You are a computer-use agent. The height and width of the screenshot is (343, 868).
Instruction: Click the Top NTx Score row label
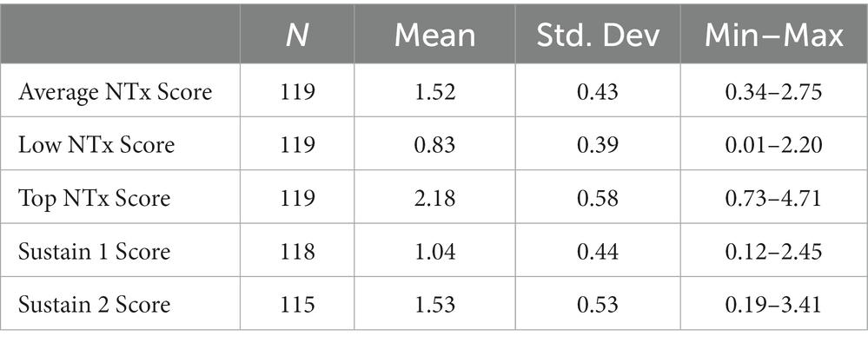pos(94,198)
